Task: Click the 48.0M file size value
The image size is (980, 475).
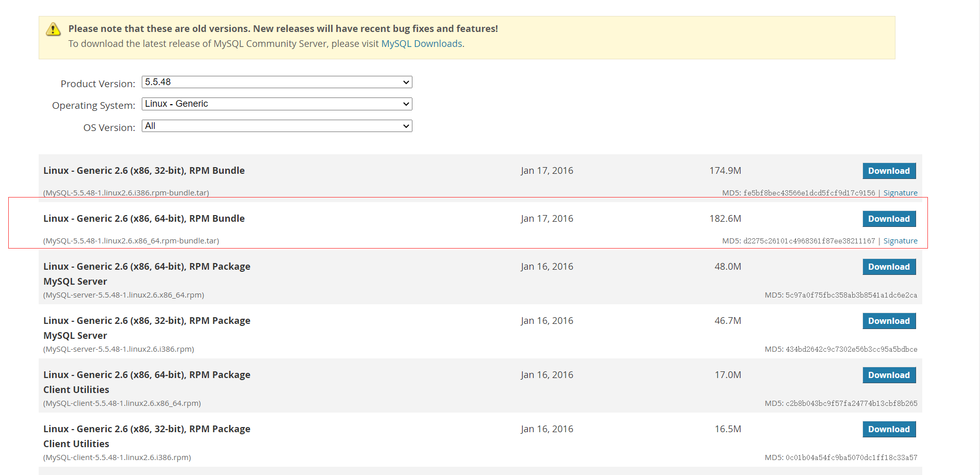Action: click(728, 267)
